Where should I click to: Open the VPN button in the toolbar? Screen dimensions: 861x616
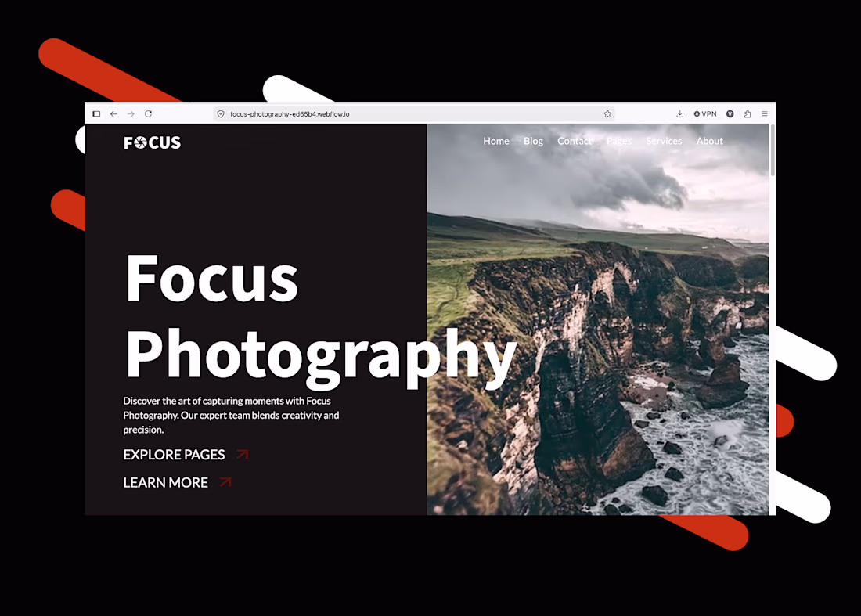point(705,114)
